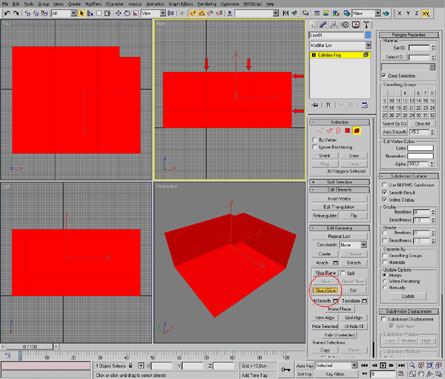Switch to Border sub-object level
The width and height of the screenshot is (445, 379).
click(338, 131)
